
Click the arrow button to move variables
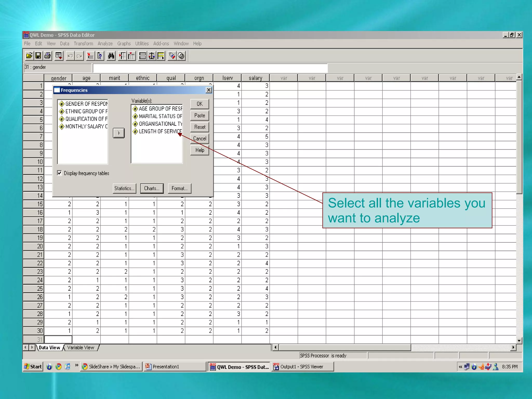pyautogui.click(x=119, y=133)
